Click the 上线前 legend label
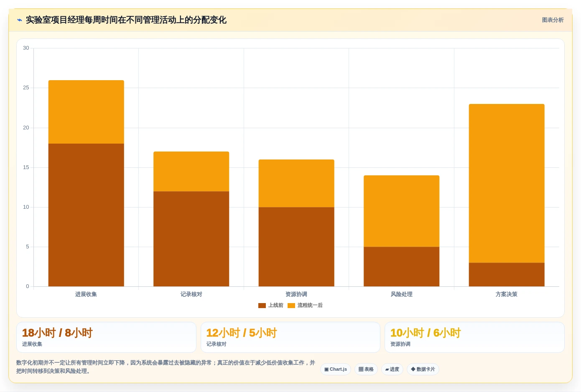This screenshot has width=581, height=392. 276,306
